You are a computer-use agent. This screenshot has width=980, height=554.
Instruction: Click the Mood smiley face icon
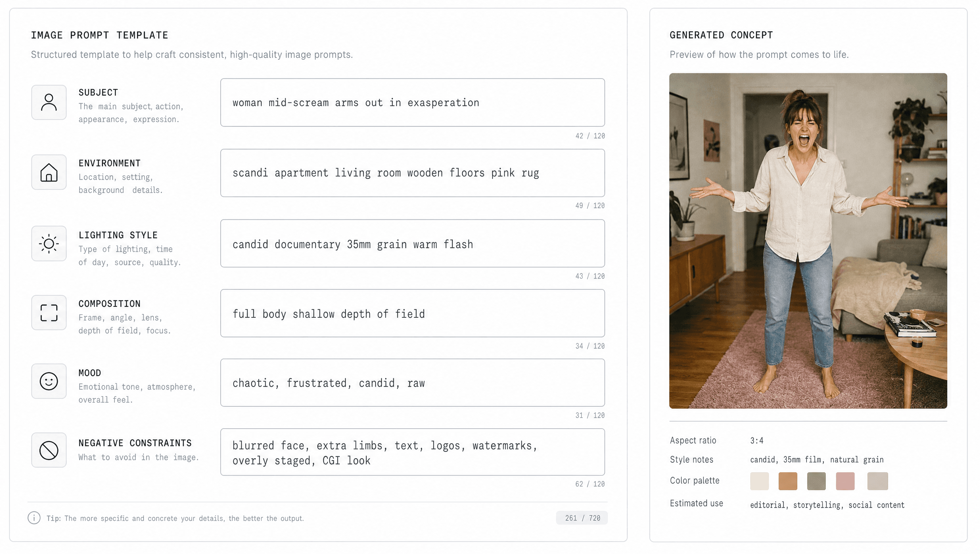[x=49, y=381]
